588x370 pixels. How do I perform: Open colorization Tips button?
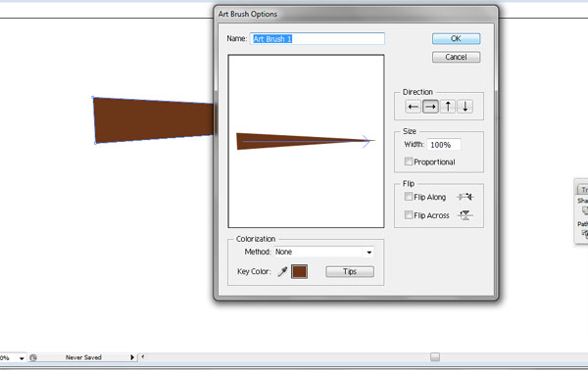350,271
